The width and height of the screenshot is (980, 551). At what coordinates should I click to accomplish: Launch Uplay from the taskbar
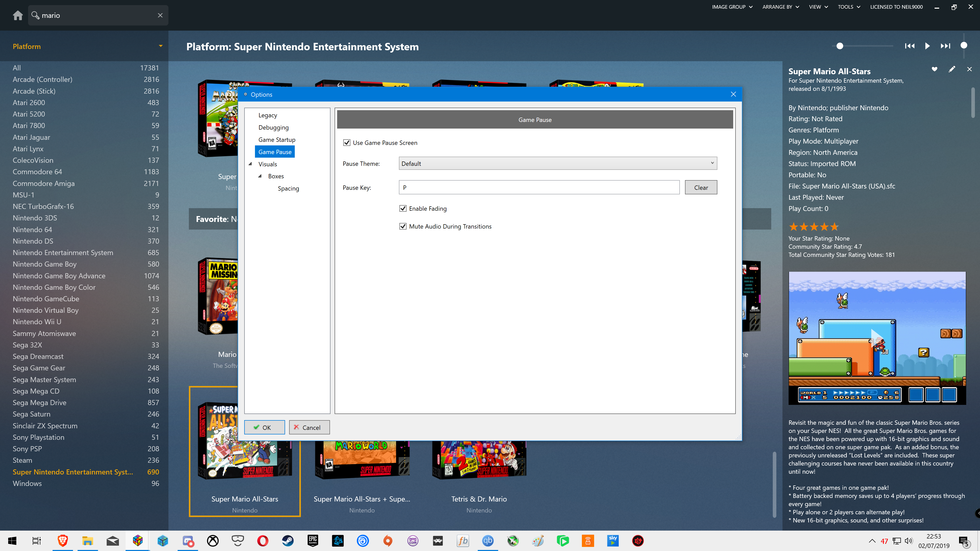pos(363,541)
